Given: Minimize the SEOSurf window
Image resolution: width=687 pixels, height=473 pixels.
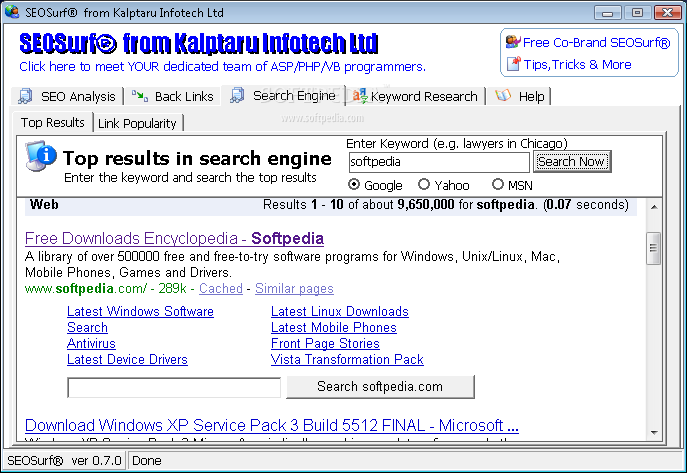Looking at the screenshot, I should coord(607,13).
